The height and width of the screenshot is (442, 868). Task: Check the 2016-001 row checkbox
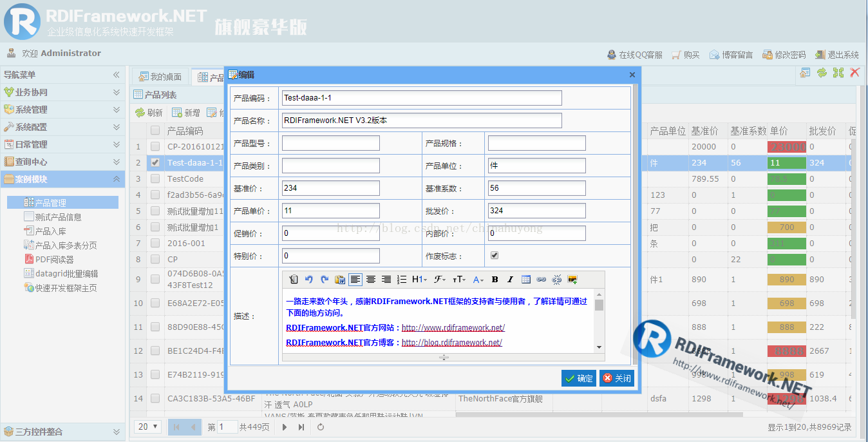155,243
